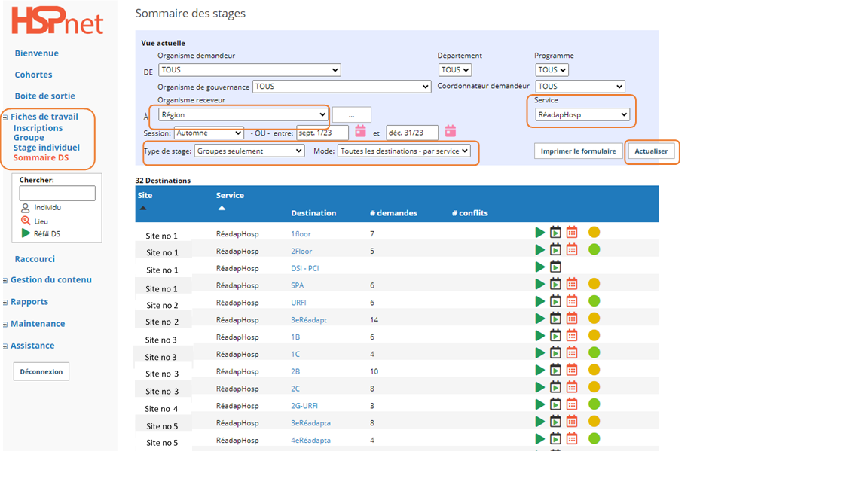Click the green status dot for 2Floor
Image resolution: width=868 pixels, height=488 pixels.
coord(594,249)
